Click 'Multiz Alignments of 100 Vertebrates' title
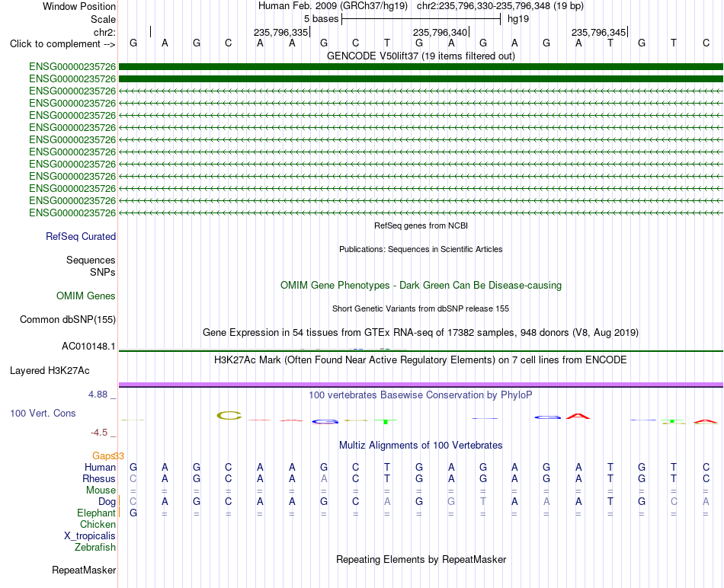 coord(421,446)
